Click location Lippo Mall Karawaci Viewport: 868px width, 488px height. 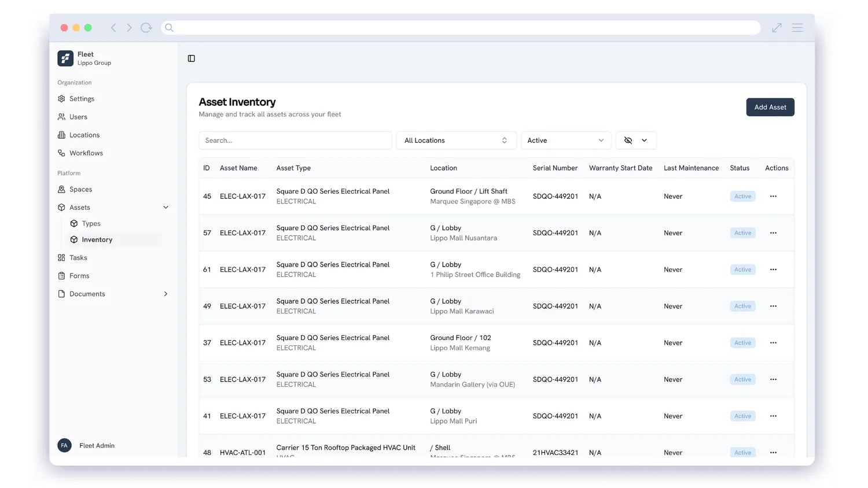[x=462, y=311]
